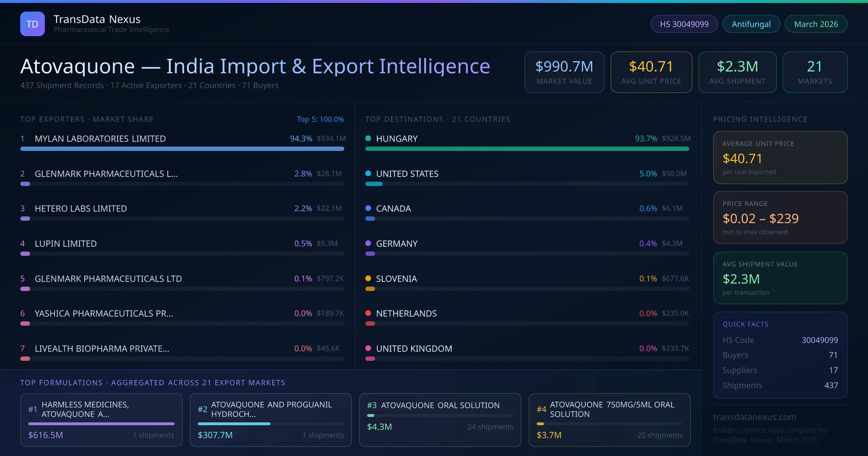
Task: Open the #1 Harmless Medicines formulation card
Action: 101,419
